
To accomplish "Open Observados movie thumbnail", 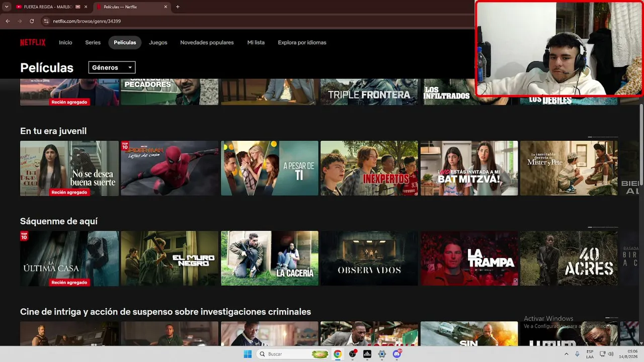I will pos(369,258).
